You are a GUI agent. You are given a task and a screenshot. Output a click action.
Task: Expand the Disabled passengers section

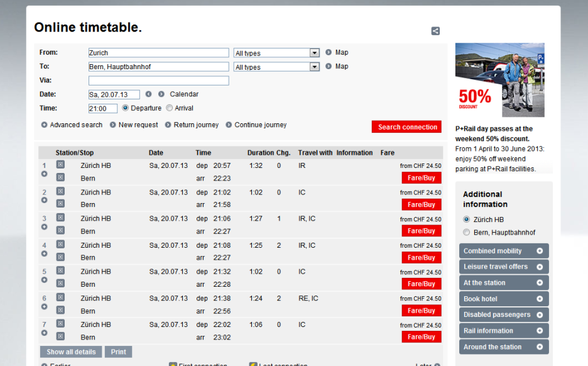pyautogui.click(x=504, y=314)
